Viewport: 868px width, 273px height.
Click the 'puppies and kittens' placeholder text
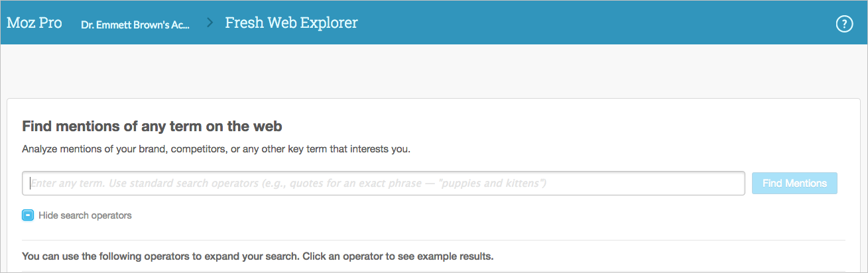coord(491,184)
